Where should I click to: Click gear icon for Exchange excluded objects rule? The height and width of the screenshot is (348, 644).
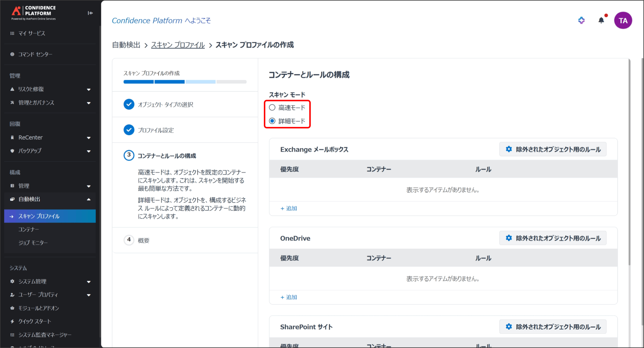point(509,149)
